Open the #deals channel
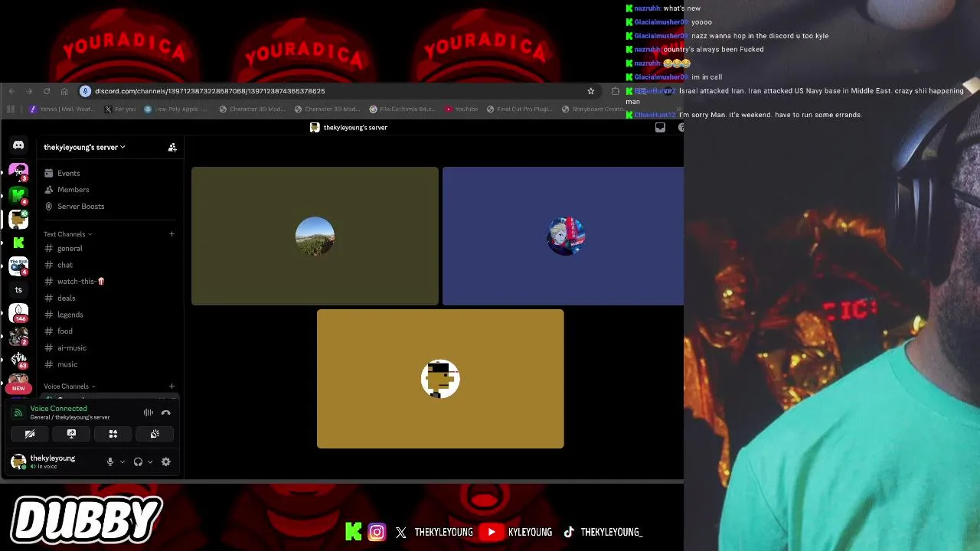980x551 pixels. click(109, 298)
